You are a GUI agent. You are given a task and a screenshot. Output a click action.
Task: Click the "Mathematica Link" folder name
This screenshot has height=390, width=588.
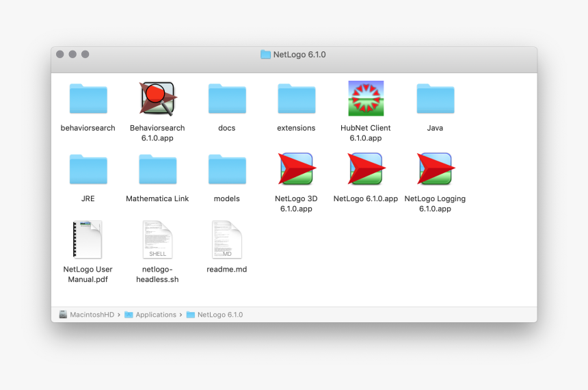157,198
